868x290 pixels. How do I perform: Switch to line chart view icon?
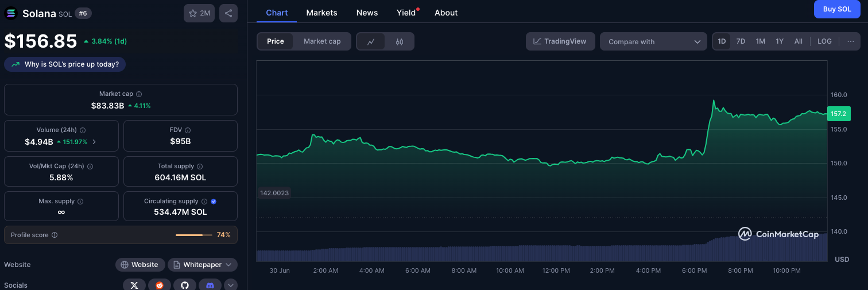(x=371, y=41)
